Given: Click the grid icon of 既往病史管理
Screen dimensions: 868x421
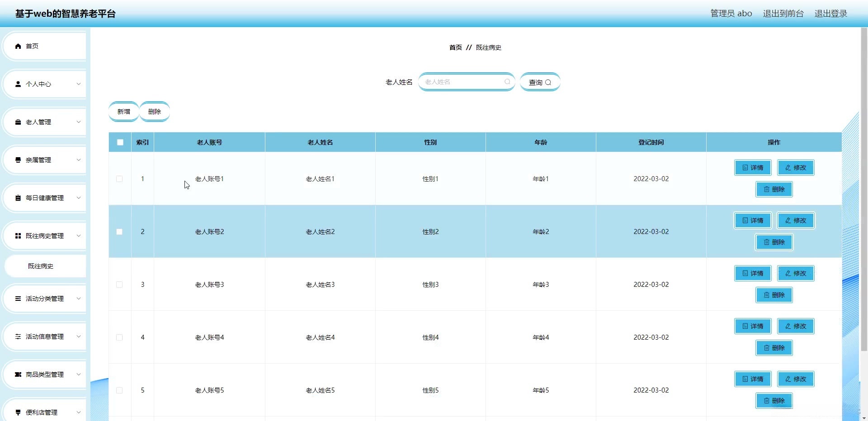Looking at the screenshot, I should [18, 236].
